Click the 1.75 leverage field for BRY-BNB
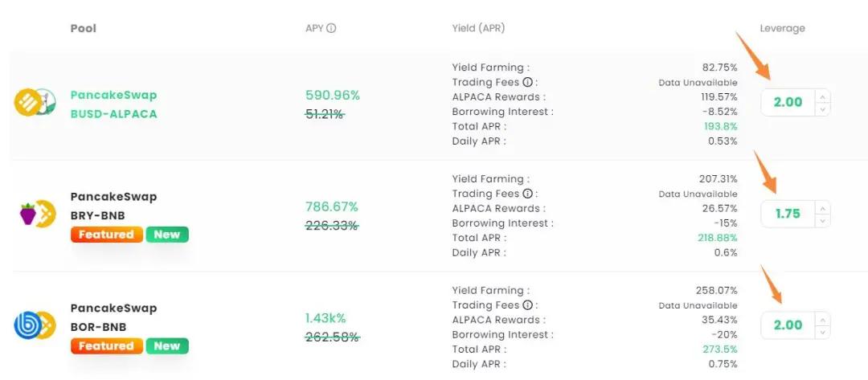Viewport: 868px width, 380px height. click(x=789, y=214)
